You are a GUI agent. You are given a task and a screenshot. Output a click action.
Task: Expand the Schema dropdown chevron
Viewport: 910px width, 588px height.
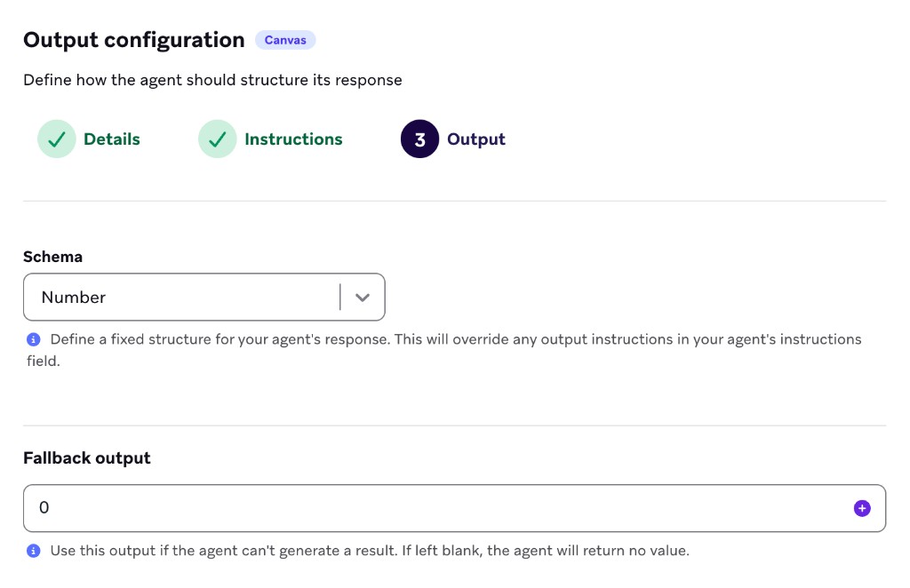pos(363,298)
